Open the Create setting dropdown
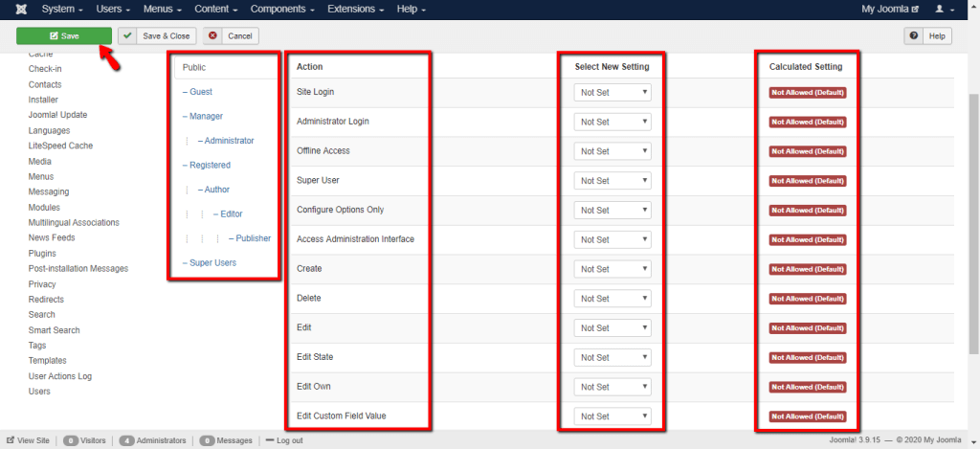Screen dimensions: 980x449 coord(612,269)
